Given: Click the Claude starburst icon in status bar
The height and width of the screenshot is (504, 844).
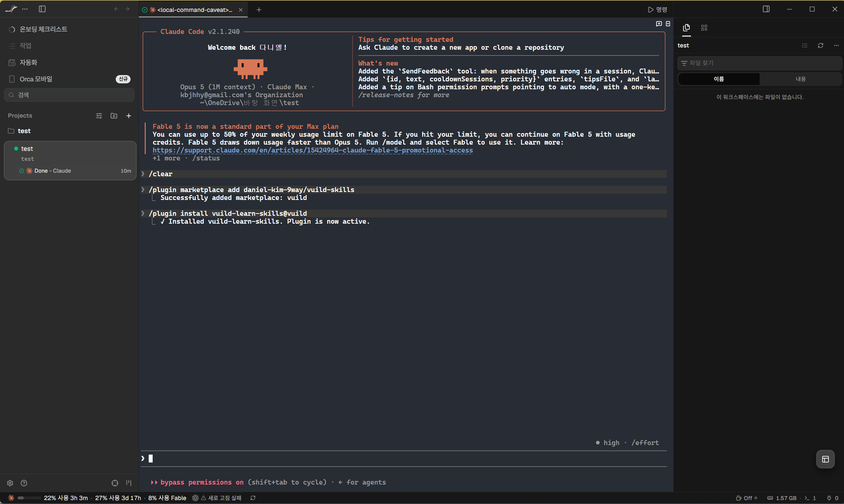Looking at the screenshot, I should coord(11,498).
